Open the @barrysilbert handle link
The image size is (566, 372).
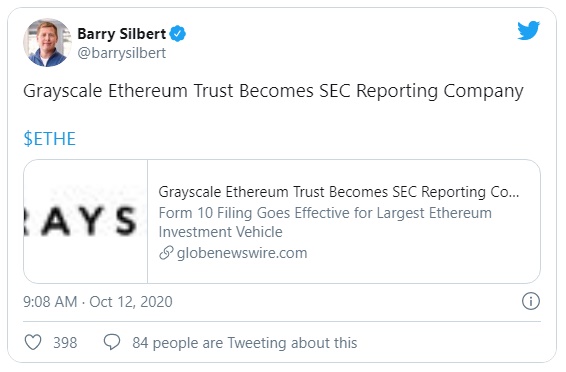122,53
